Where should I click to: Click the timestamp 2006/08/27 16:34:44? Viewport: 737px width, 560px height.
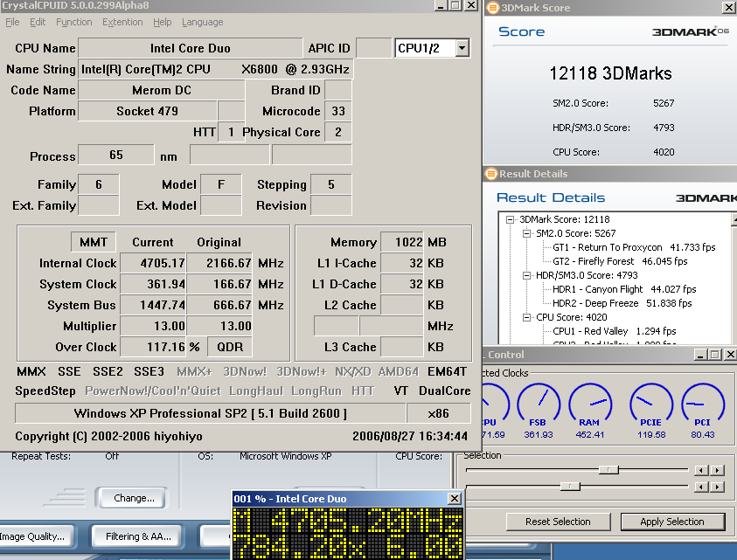coord(410,437)
